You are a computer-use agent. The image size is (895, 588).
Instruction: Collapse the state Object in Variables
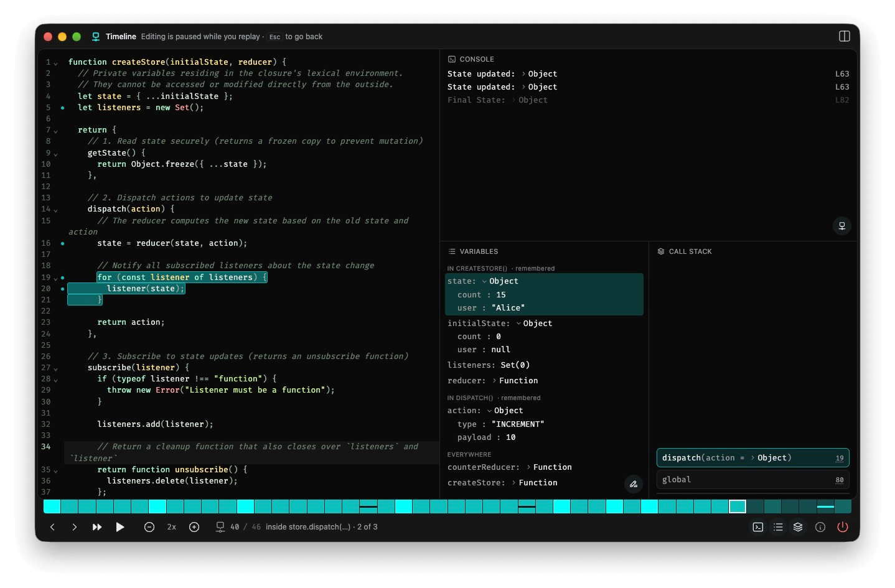pyautogui.click(x=484, y=281)
